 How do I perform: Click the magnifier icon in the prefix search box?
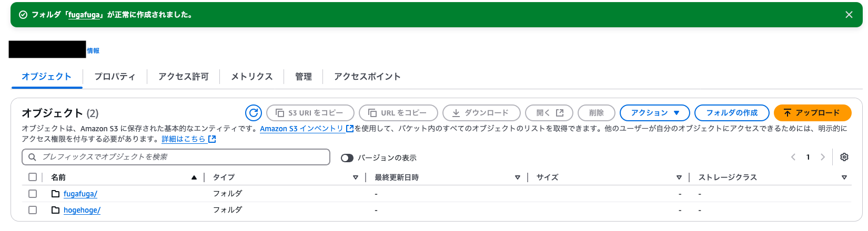click(32, 157)
